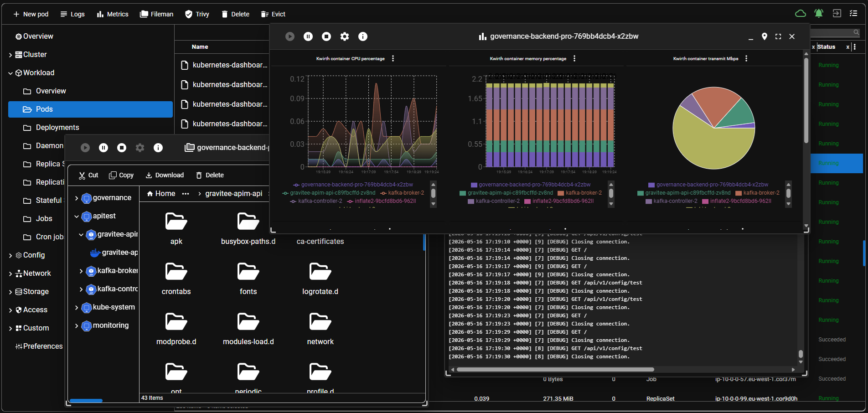Show info in the Fileman window
868x413 pixels.
(x=158, y=148)
